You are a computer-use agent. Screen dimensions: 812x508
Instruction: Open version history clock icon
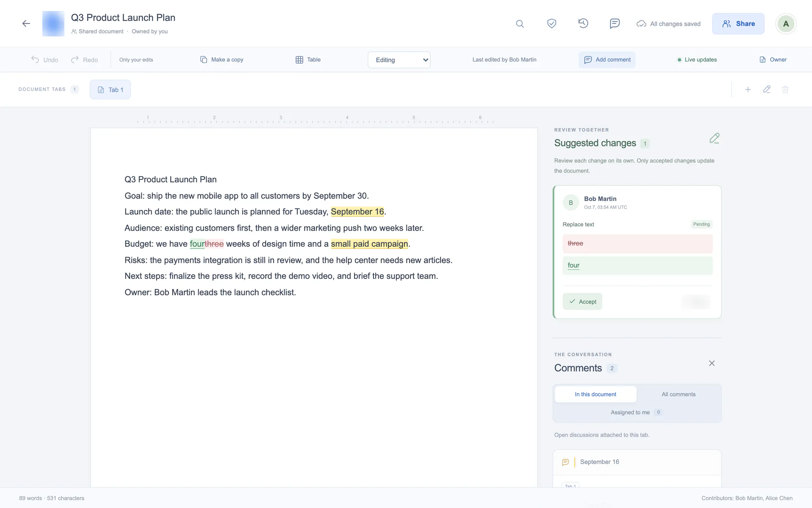583,24
